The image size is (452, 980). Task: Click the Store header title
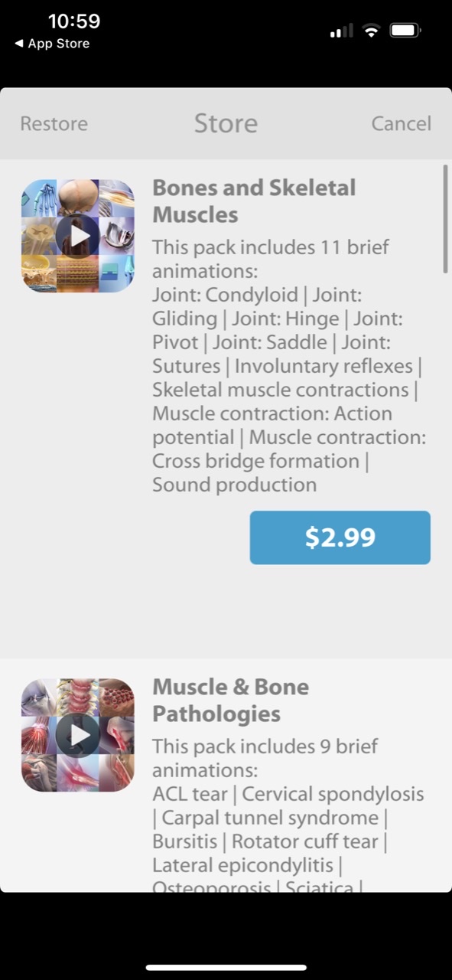point(226,123)
